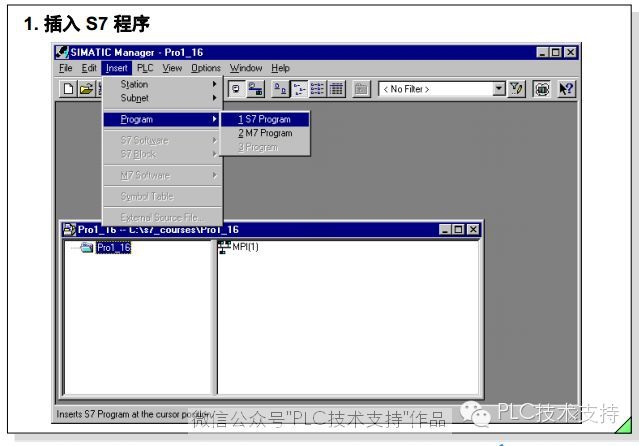Maximize the SIMATIC Manager window

(x=555, y=52)
